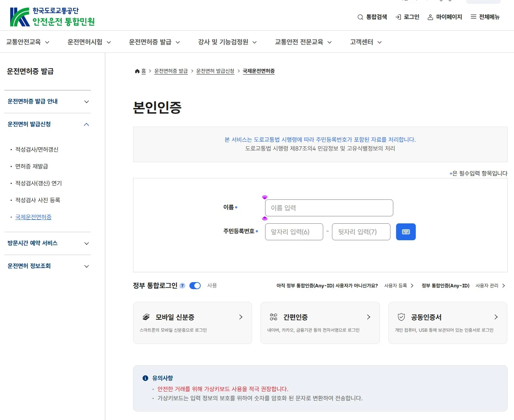Click the virtual keyboard blue icon button

[x=406, y=232]
